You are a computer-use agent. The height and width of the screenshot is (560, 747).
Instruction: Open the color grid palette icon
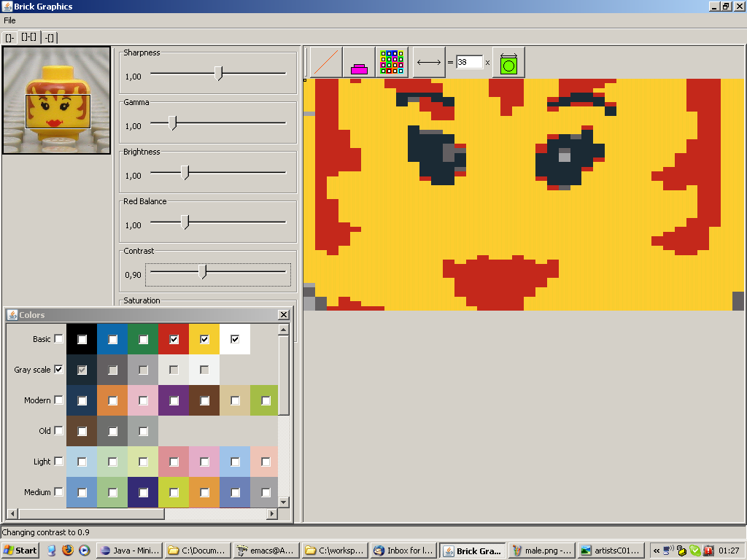point(392,62)
